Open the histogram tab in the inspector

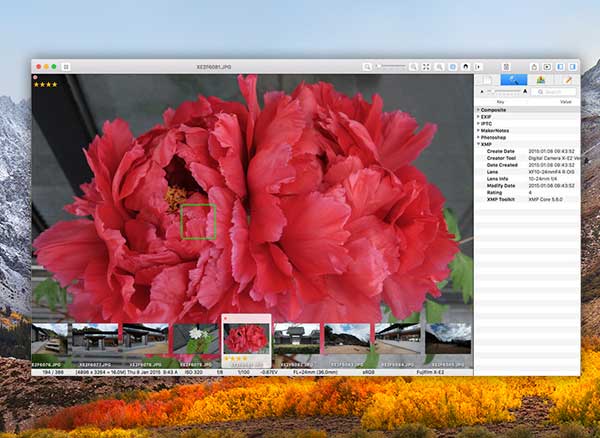[540, 80]
